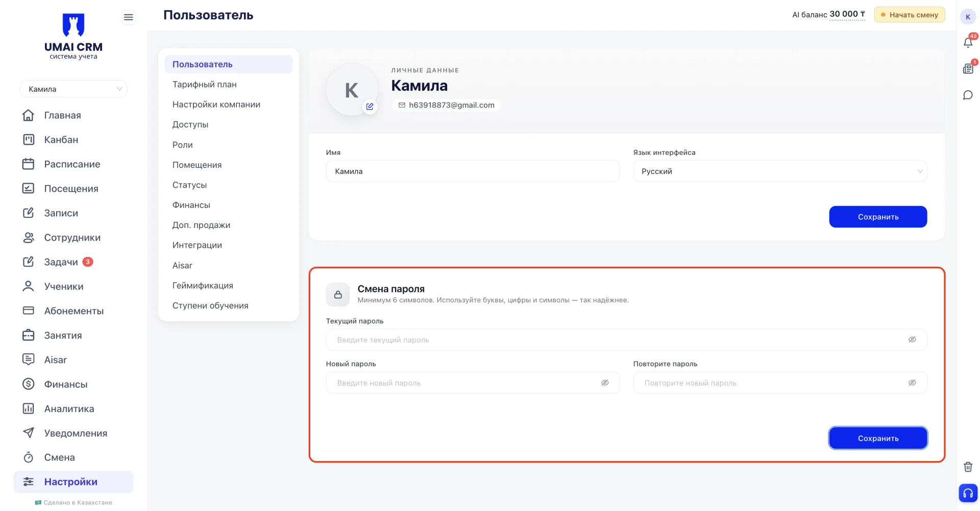Click the Расписание calendar icon
This screenshot has width=980, height=511.
click(29, 164)
